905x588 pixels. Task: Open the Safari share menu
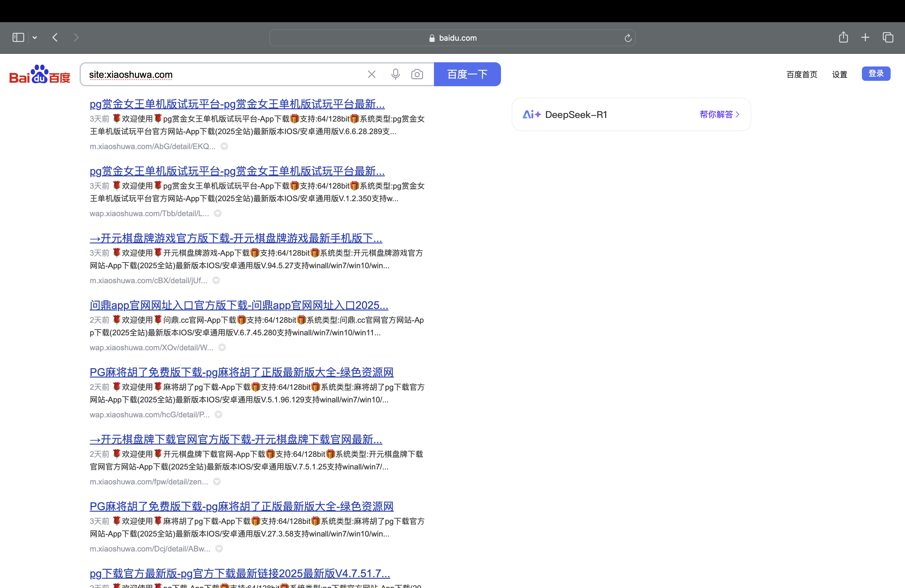[x=843, y=37]
